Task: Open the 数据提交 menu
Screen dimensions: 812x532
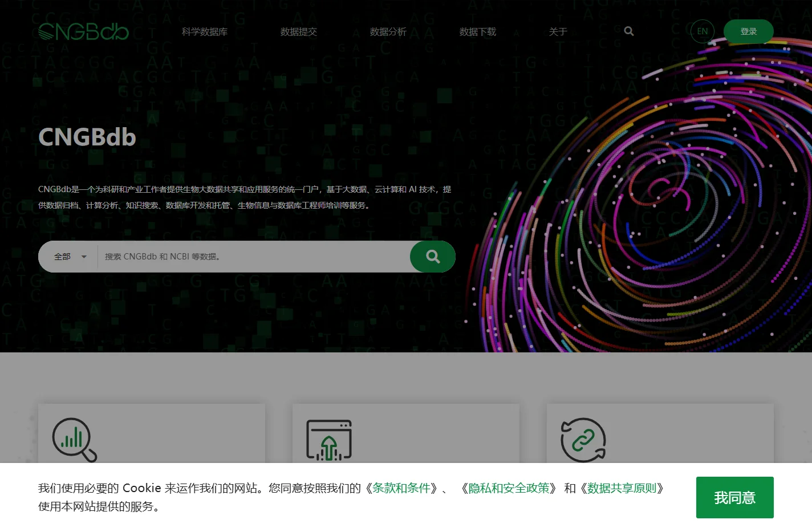Action: (x=299, y=32)
